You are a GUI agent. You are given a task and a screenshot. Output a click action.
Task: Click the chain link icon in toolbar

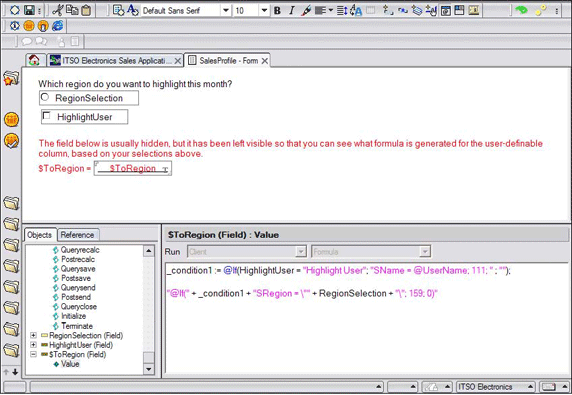[403, 11]
